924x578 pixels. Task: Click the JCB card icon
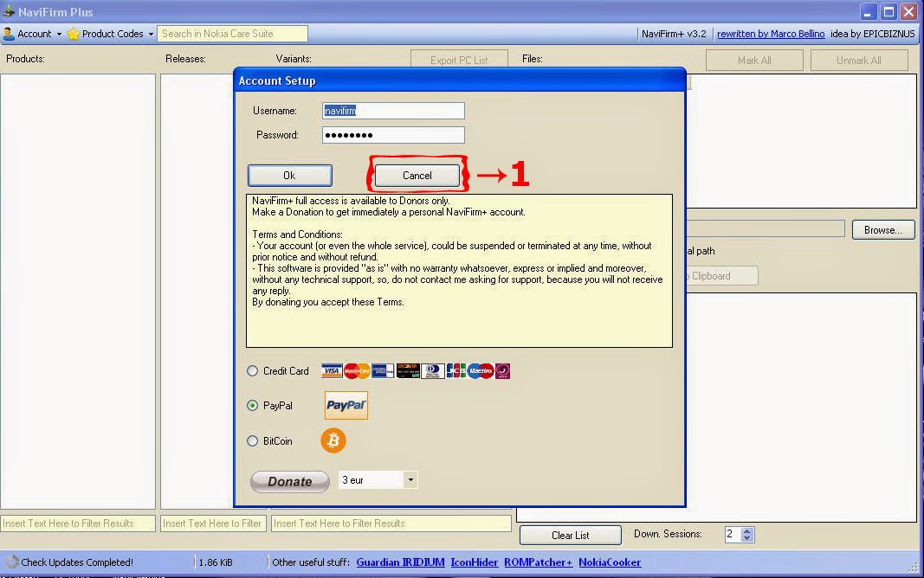coord(456,371)
